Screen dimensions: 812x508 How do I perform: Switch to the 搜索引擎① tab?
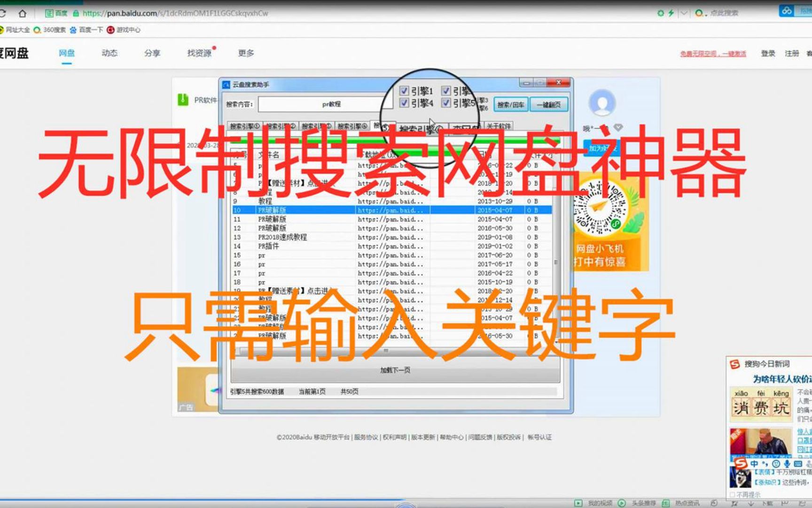click(244, 126)
